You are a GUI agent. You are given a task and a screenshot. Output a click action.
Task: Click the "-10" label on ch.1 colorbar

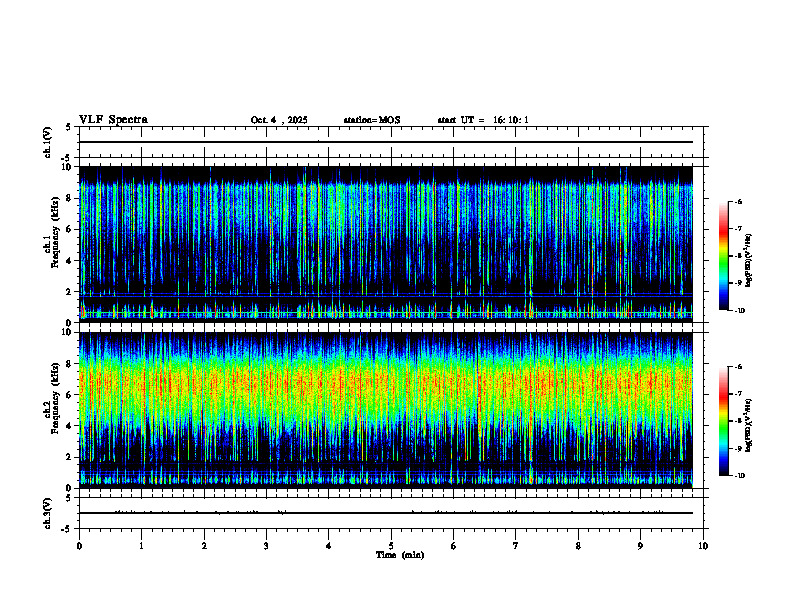739,311
